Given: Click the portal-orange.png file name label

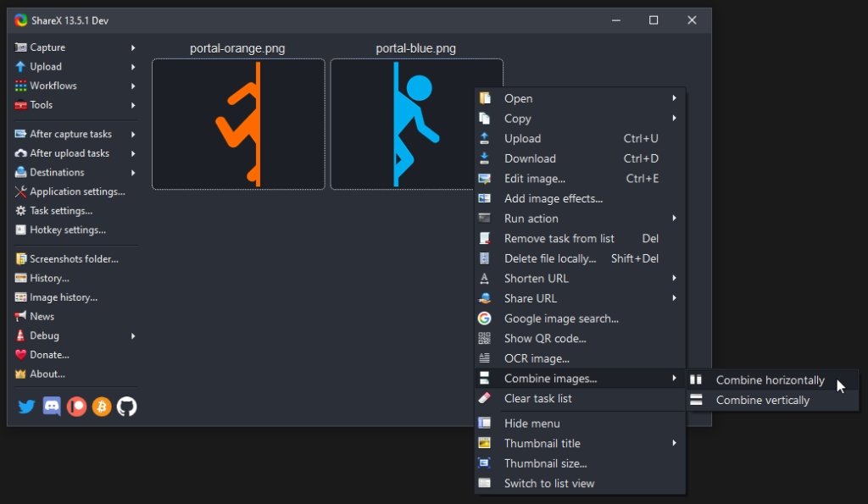Looking at the screenshot, I should click(237, 48).
